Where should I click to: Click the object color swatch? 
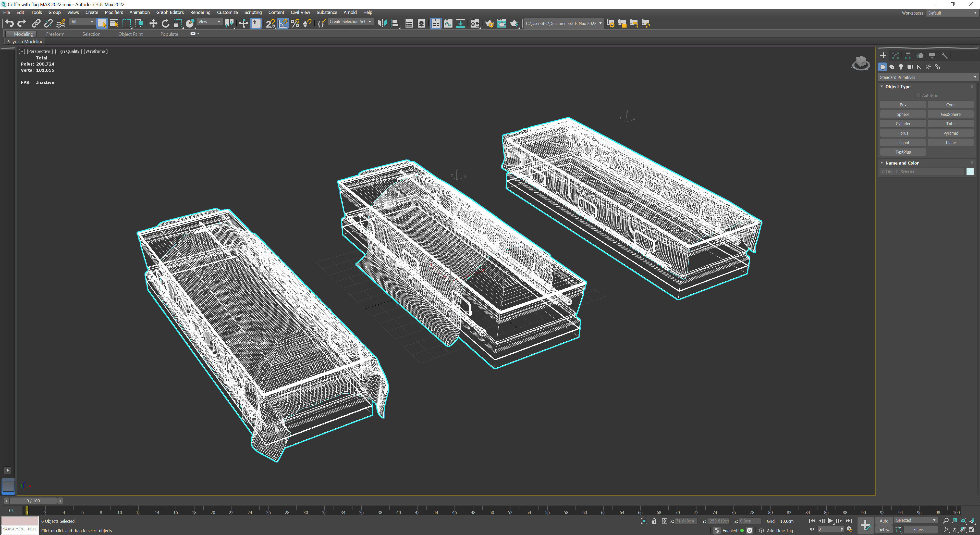pos(970,172)
